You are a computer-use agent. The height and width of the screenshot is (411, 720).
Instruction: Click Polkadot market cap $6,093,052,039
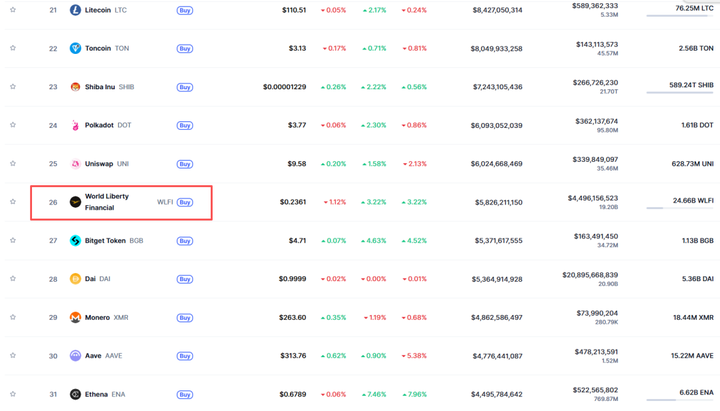[x=496, y=125]
